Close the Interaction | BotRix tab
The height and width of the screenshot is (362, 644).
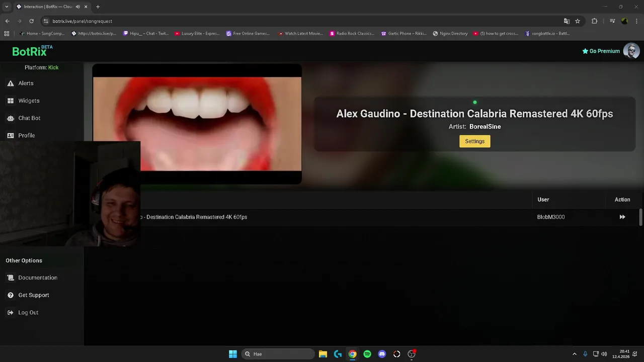pyautogui.click(x=86, y=7)
